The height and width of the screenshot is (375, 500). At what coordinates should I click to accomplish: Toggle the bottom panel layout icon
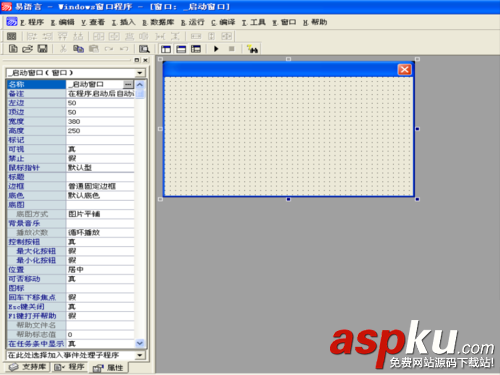point(181,49)
